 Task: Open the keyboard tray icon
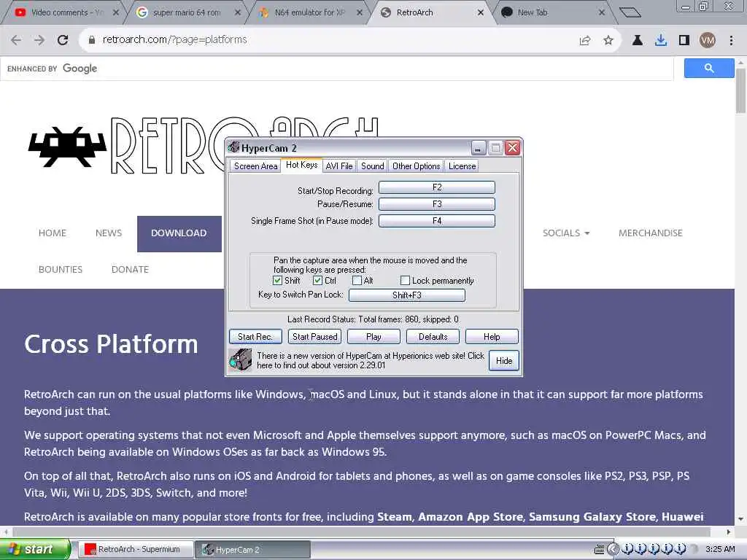(x=600, y=550)
